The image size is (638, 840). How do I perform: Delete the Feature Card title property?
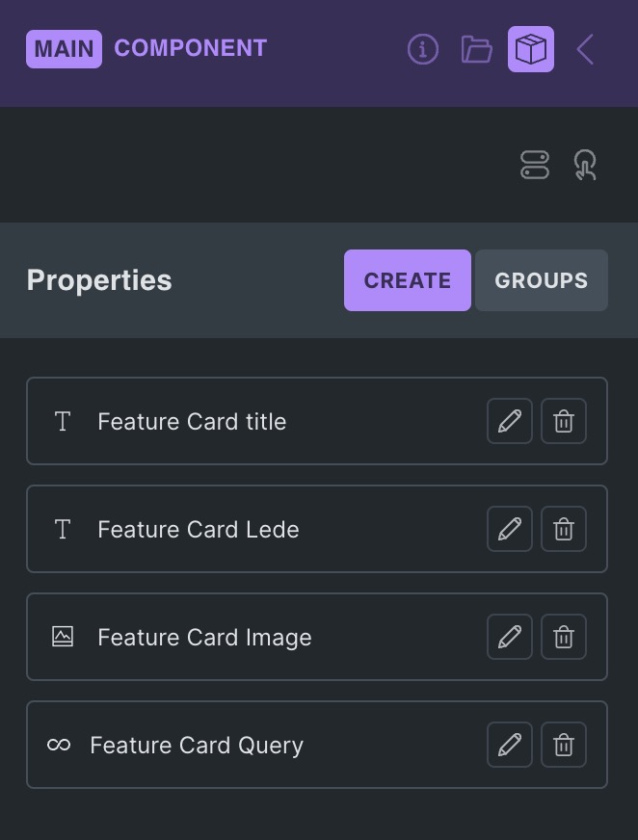563,421
